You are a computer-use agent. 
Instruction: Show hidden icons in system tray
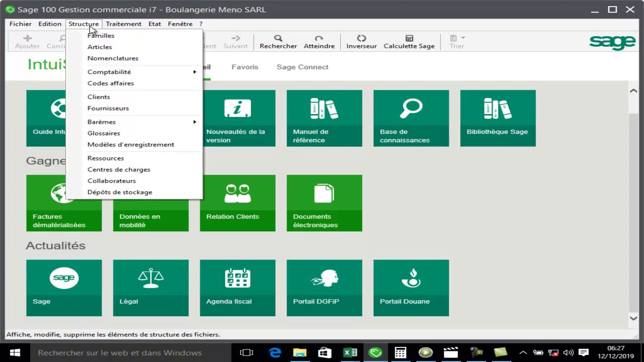click(523, 352)
